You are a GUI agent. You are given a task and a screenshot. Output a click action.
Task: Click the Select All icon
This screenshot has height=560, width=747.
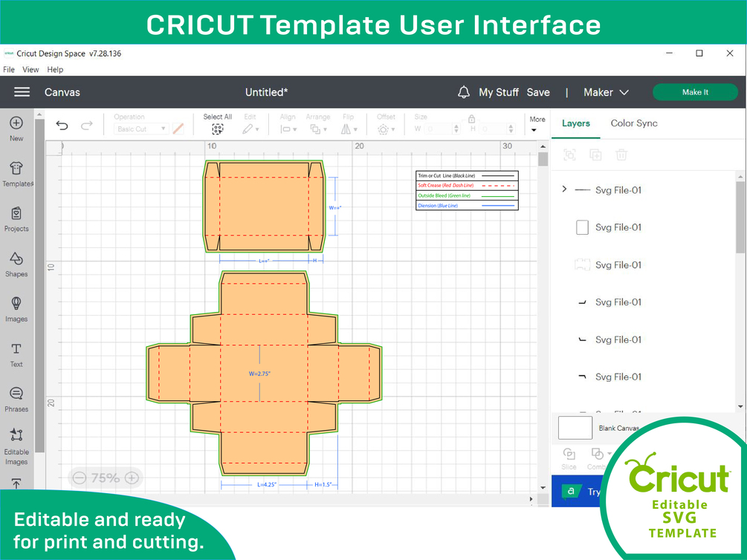pyautogui.click(x=217, y=129)
